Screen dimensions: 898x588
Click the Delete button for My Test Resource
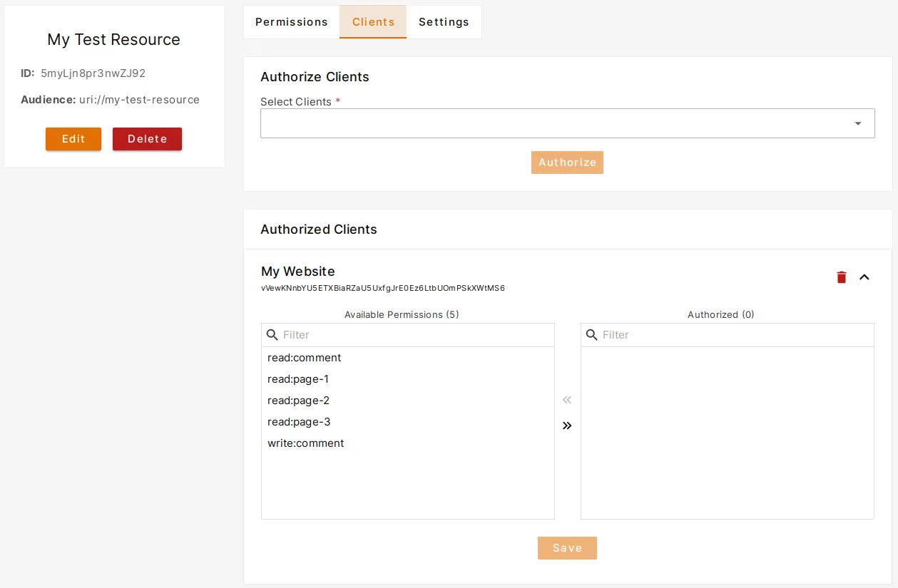(147, 139)
